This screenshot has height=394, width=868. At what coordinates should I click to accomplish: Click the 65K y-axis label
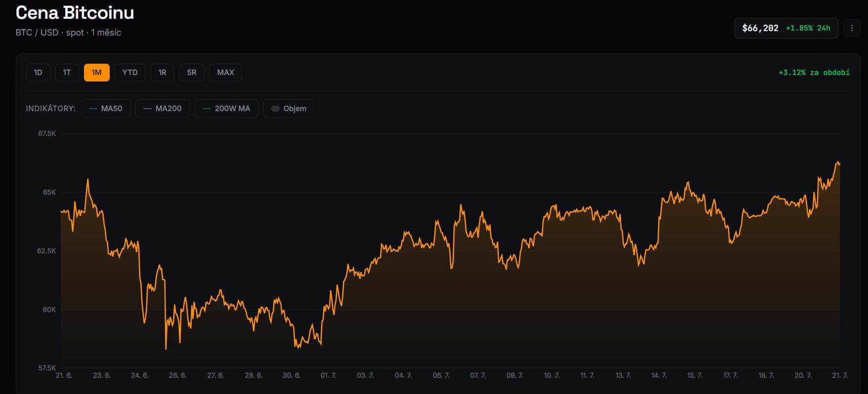tap(49, 192)
